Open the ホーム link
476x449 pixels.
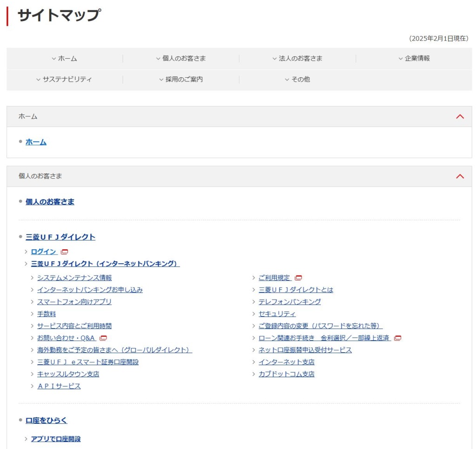[36, 142]
